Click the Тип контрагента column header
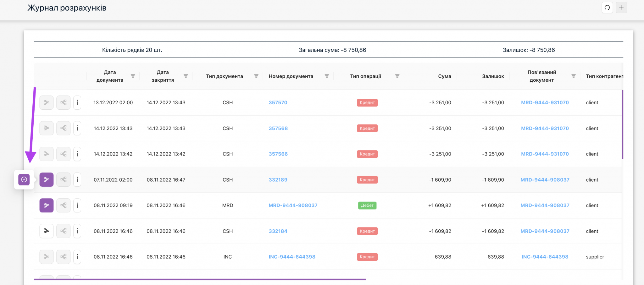Viewport: 644px width, 285px height. pyautogui.click(x=604, y=76)
